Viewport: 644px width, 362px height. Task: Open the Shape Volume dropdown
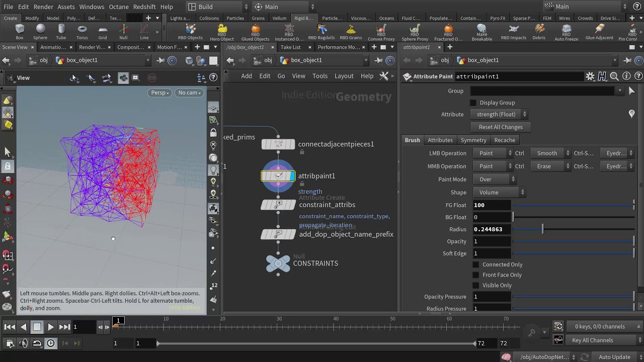pos(499,193)
